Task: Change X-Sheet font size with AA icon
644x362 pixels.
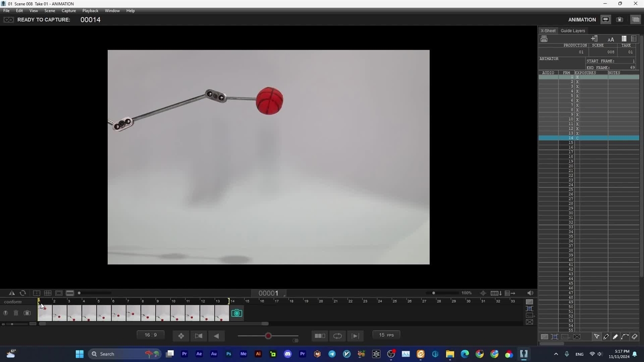Action: click(x=610, y=39)
